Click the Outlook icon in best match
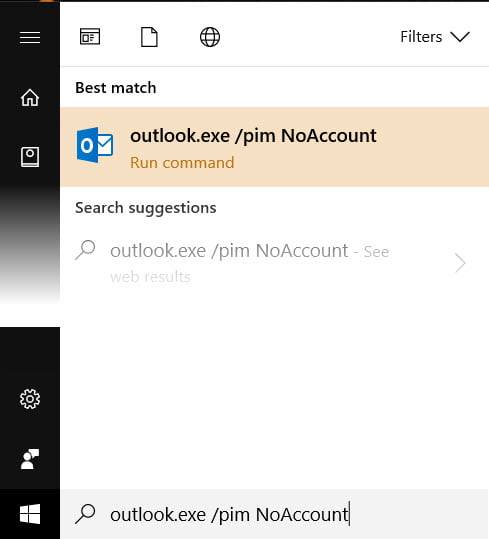This screenshot has width=489, height=539. click(x=95, y=145)
